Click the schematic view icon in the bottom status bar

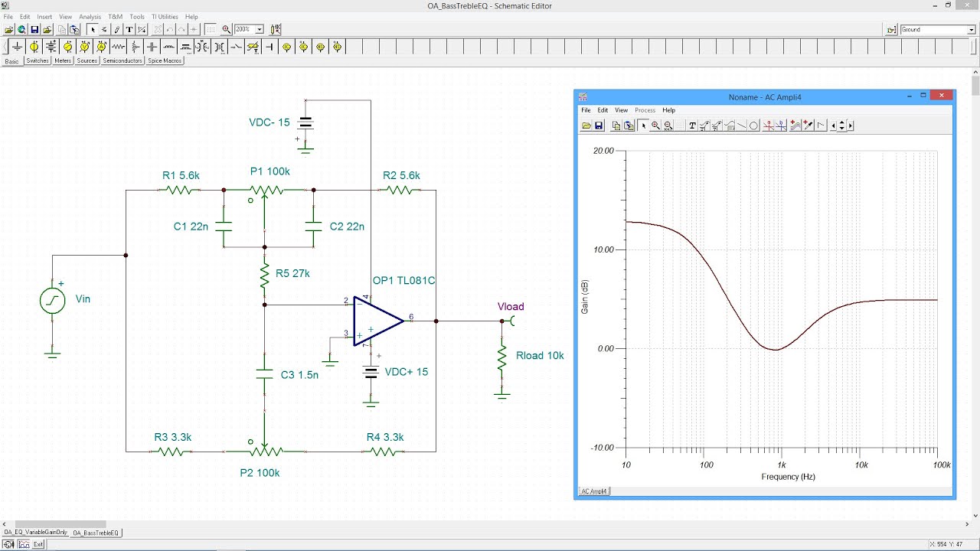tap(8, 544)
